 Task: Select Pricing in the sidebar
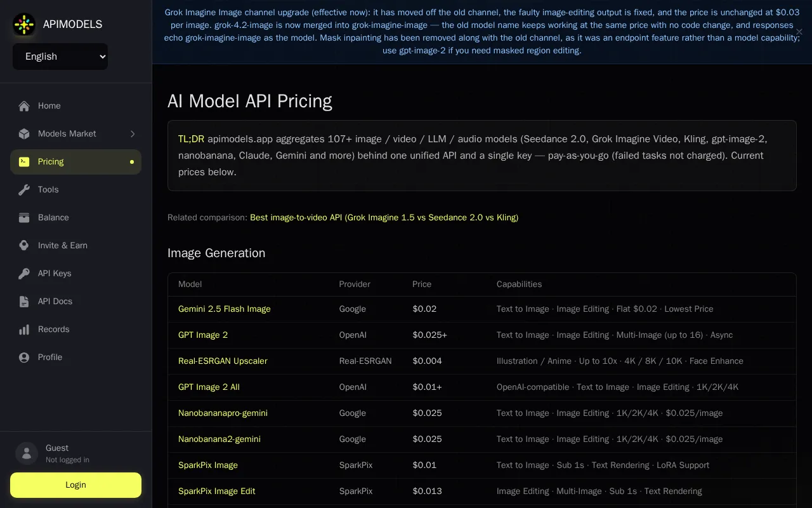(75, 162)
